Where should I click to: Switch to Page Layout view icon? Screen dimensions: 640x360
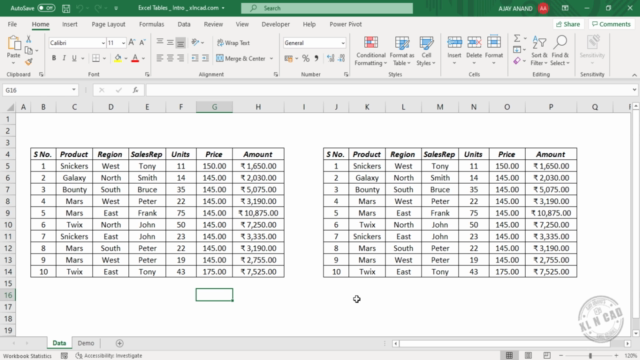528,356
